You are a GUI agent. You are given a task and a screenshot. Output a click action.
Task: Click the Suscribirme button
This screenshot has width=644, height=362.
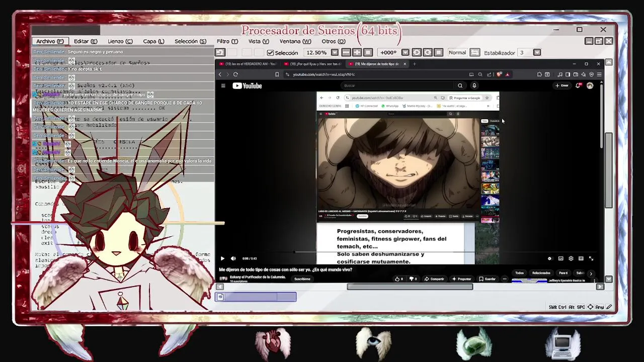[302, 279]
